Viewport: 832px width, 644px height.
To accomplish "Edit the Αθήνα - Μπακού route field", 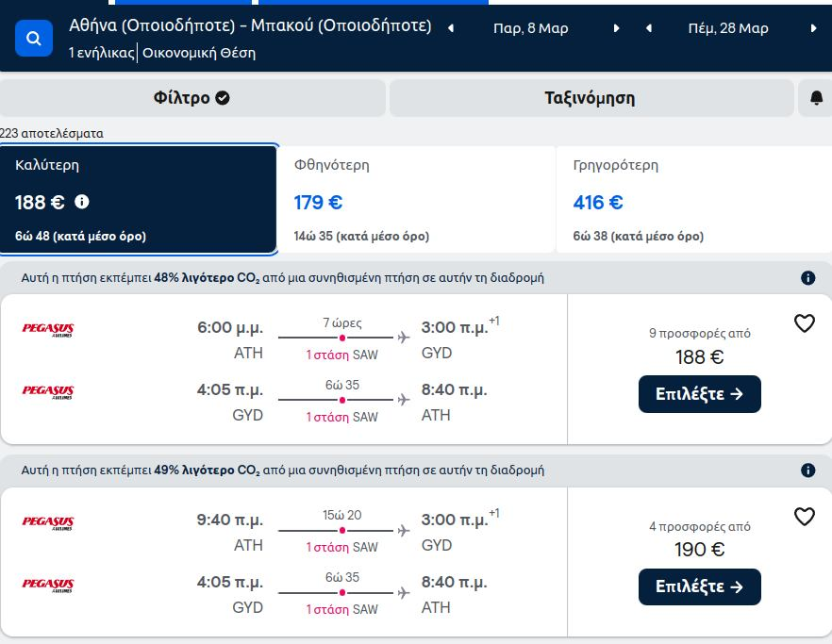I will click(250, 26).
